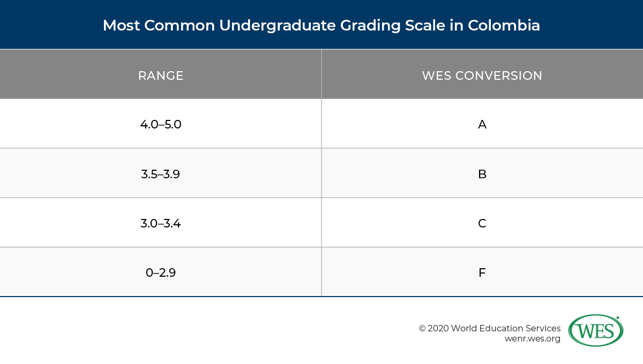Click the 4.0–5.0 range cell

pos(161,125)
